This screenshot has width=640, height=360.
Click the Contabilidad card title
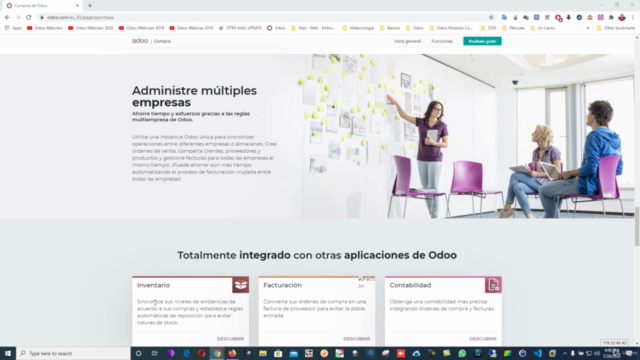[x=410, y=285]
